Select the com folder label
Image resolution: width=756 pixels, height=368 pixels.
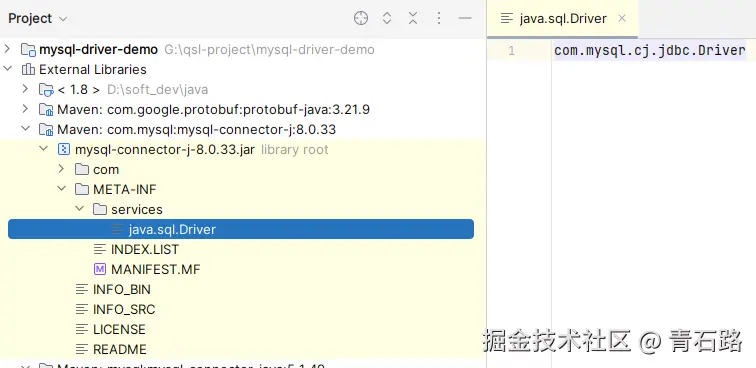[106, 170]
